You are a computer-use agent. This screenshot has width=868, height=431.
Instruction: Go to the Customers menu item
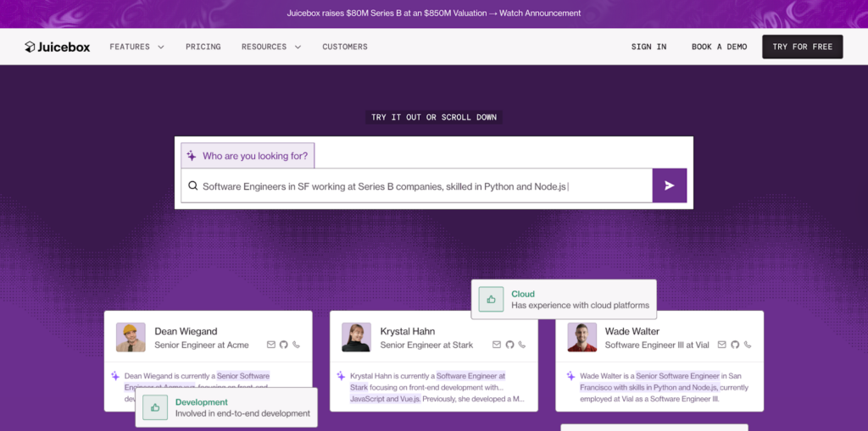tap(345, 47)
